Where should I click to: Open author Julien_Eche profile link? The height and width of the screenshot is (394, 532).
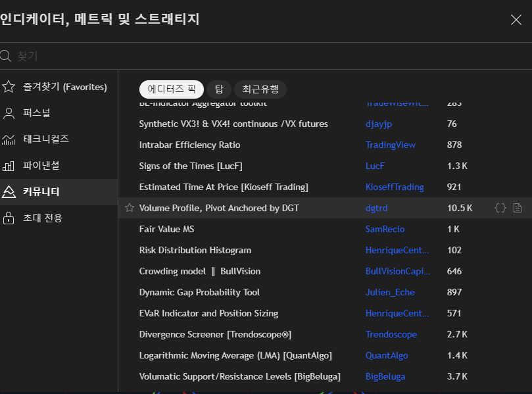(390, 292)
